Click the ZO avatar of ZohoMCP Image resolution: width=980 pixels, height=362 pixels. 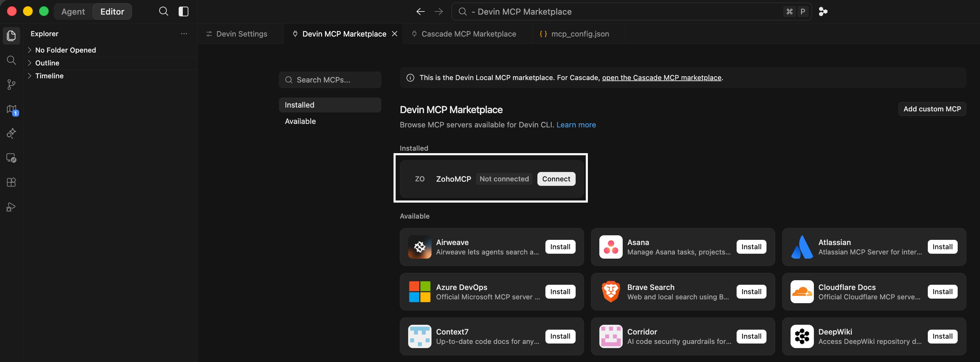coord(420,179)
